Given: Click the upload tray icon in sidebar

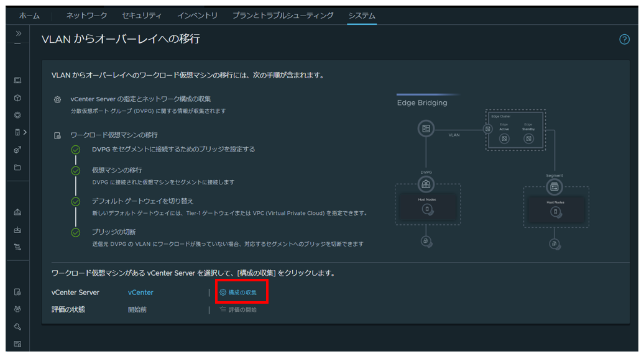Looking at the screenshot, I should pos(17,212).
